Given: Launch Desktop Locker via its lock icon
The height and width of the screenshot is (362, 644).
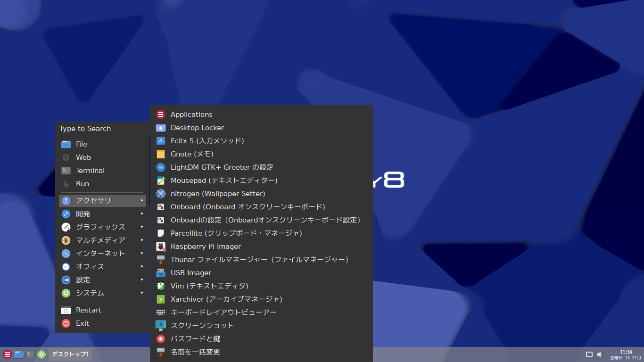Looking at the screenshot, I should [x=161, y=128].
